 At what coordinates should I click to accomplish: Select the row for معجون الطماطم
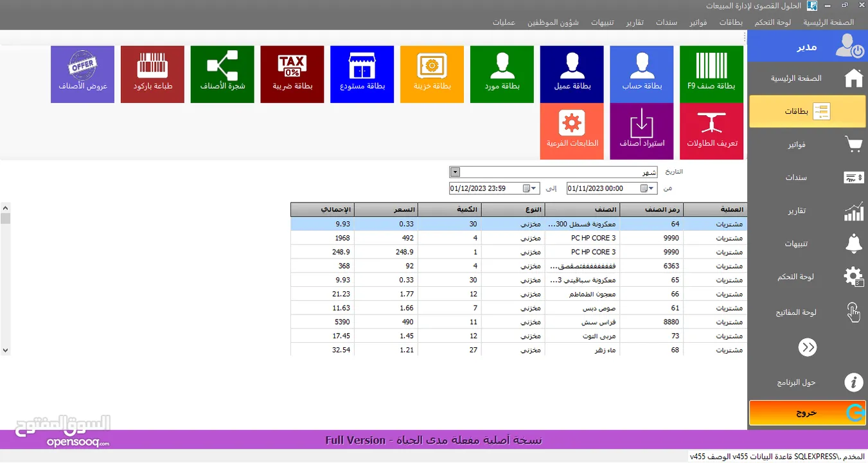tap(518, 294)
